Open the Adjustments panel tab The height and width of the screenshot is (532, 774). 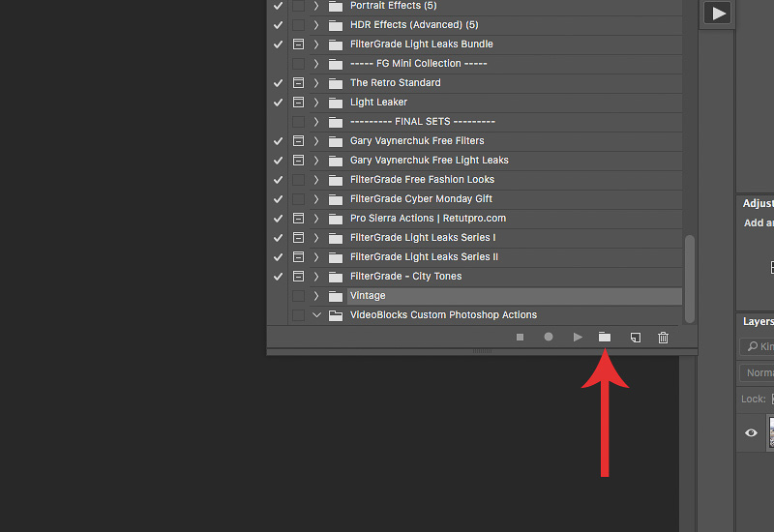(759, 203)
